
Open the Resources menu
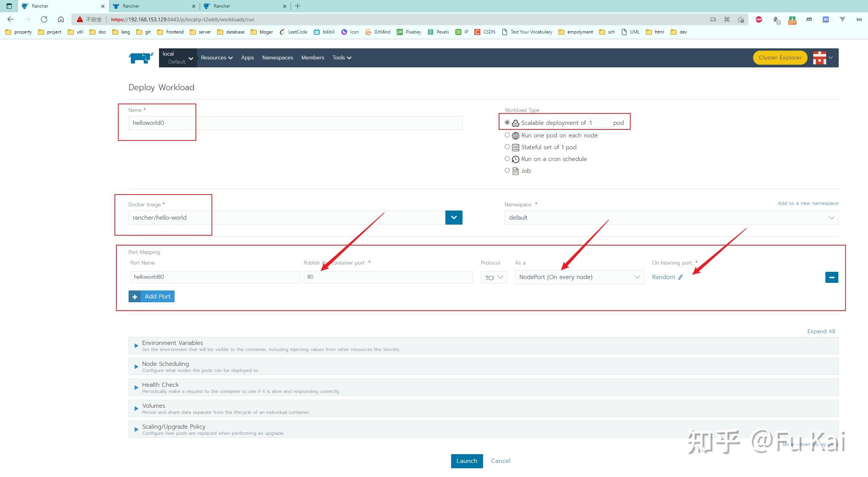pyautogui.click(x=216, y=58)
